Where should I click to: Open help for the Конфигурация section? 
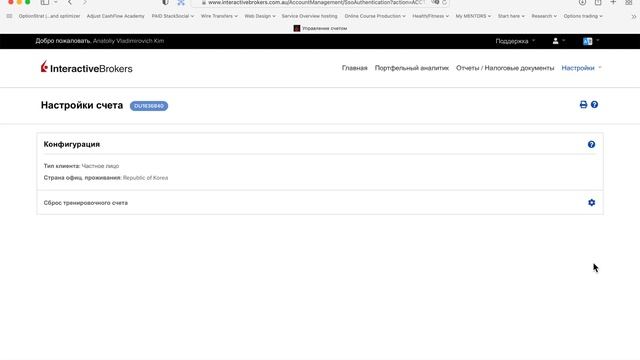(x=591, y=144)
